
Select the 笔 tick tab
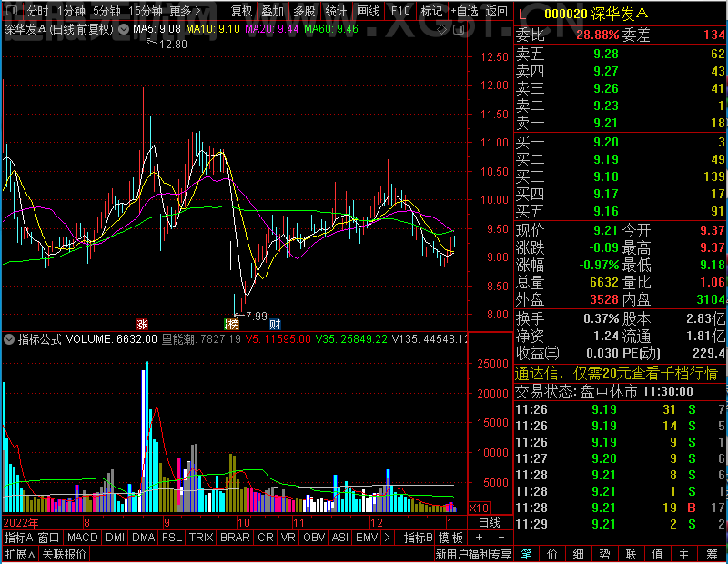pyautogui.click(x=526, y=554)
